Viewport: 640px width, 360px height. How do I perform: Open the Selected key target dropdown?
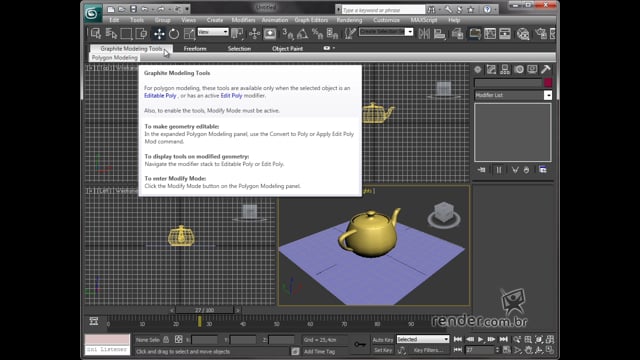pyautogui.click(x=422, y=340)
